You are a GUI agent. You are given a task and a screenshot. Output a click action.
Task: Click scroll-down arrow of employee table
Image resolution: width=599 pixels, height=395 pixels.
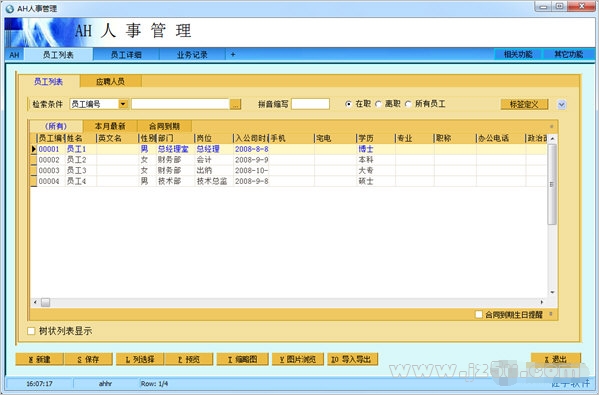pyautogui.click(x=552, y=292)
